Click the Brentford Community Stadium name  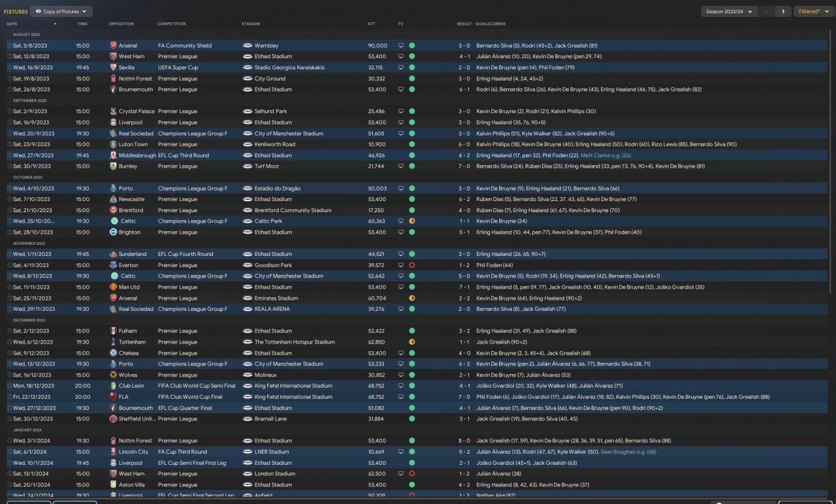pyautogui.click(x=293, y=210)
